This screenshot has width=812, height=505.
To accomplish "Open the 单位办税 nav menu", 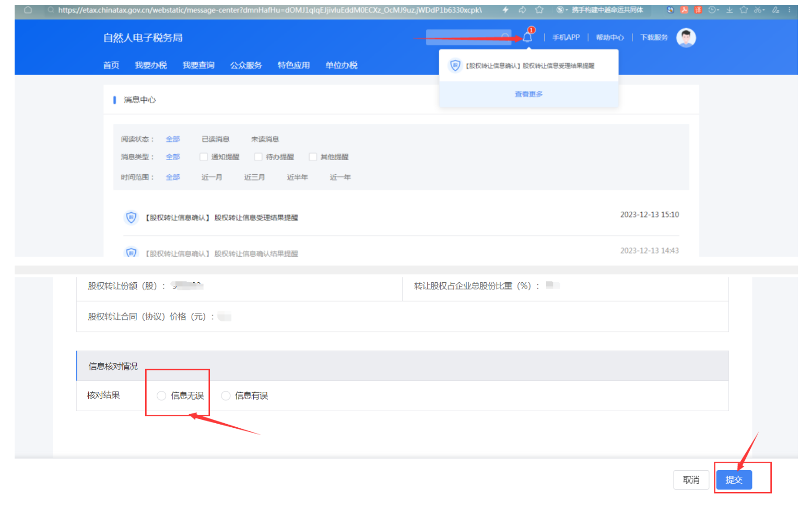I will click(x=342, y=65).
